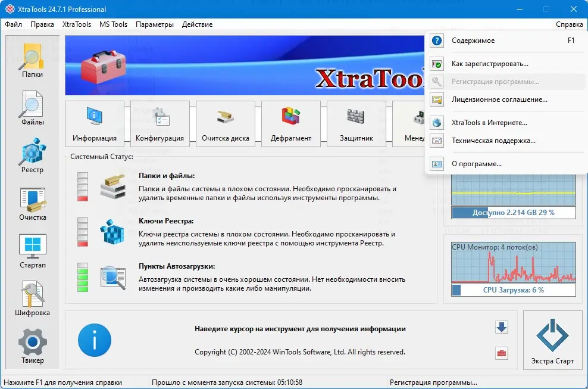
Task: Click the XtraTools title bar app icon
Action: click(10, 9)
